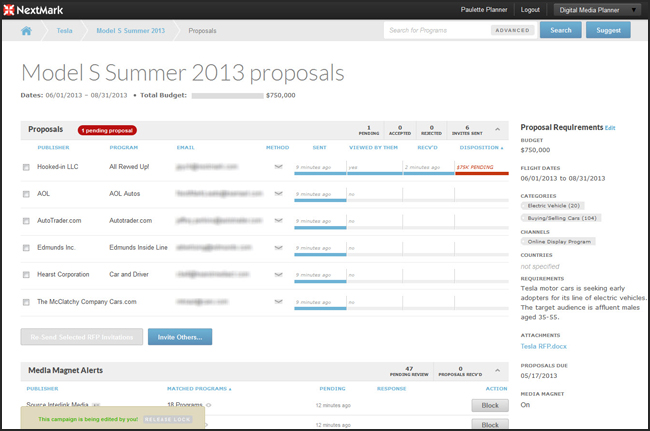Select the Proposals breadcrumb
This screenshot has height=431, width=650.
click(x=202, y=31)
